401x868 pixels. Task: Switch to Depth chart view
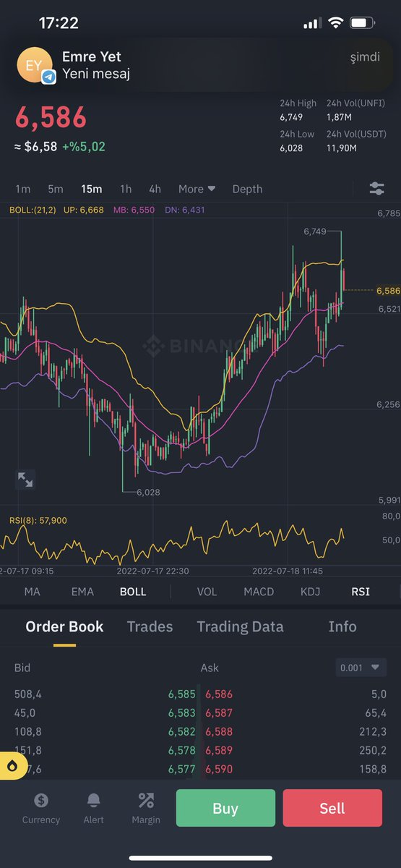tap(247, 189)
